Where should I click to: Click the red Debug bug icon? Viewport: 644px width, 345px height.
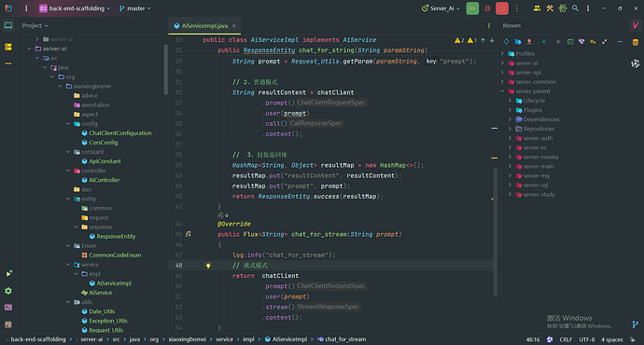pos(487,8)
